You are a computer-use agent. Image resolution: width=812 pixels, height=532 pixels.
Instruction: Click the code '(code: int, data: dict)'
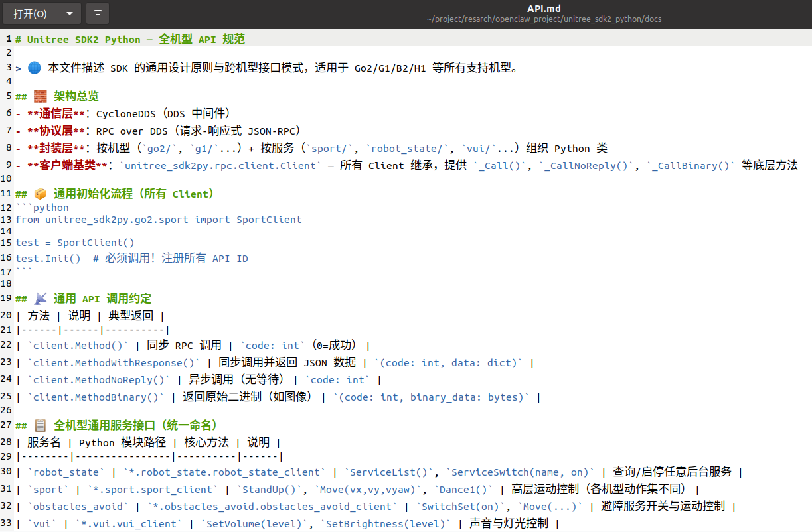point(449,363)
